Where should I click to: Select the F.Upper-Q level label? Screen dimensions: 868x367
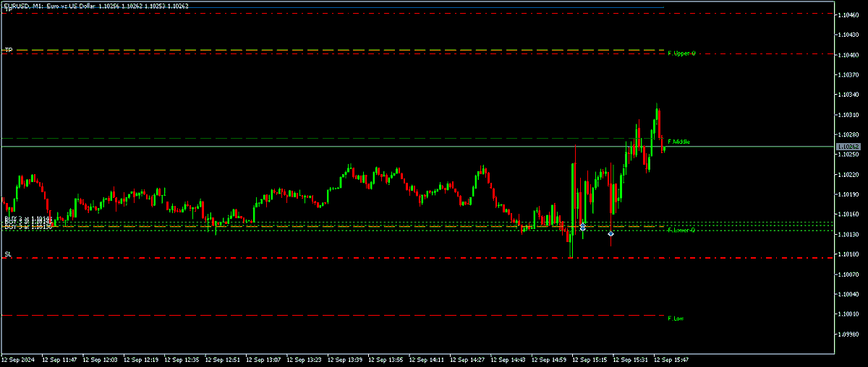tap(681, 53)
